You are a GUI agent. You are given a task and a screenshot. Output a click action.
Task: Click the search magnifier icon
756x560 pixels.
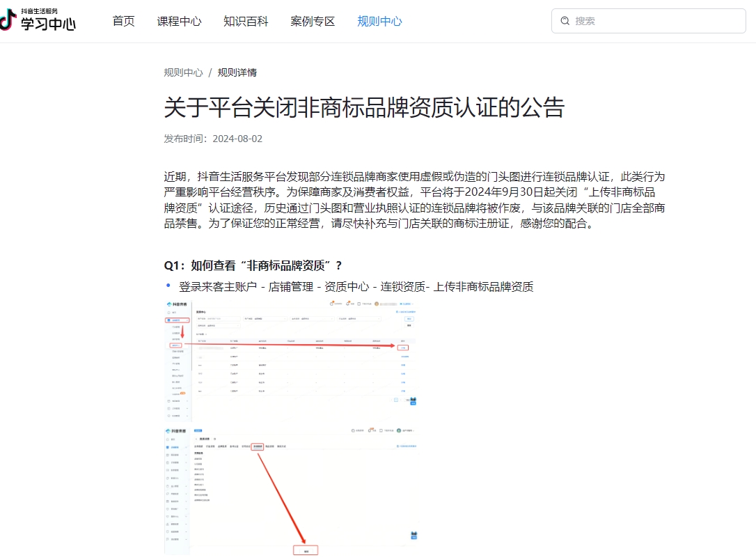point(565,21)
